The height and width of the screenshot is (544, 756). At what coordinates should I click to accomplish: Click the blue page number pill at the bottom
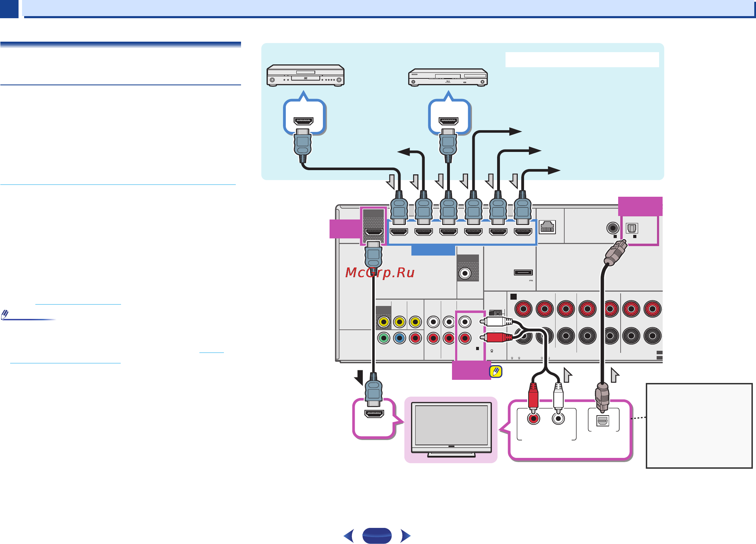377,536
